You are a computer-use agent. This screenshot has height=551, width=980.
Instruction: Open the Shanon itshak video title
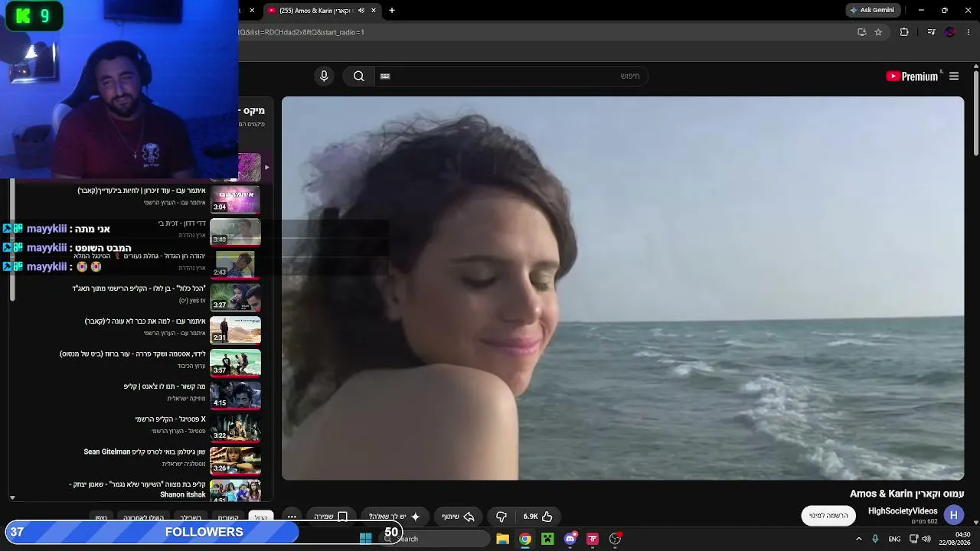[x=138, y=489]
